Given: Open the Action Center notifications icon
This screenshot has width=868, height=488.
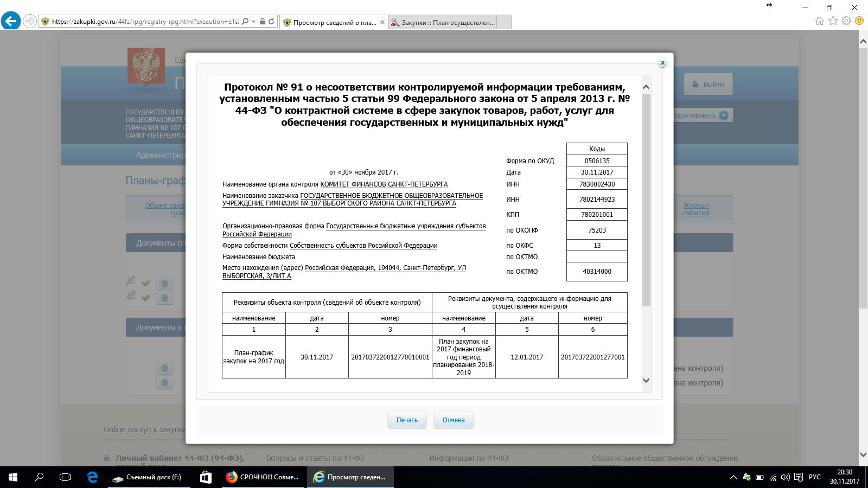Looking at the screenshot, I should (x=798, y=477).
